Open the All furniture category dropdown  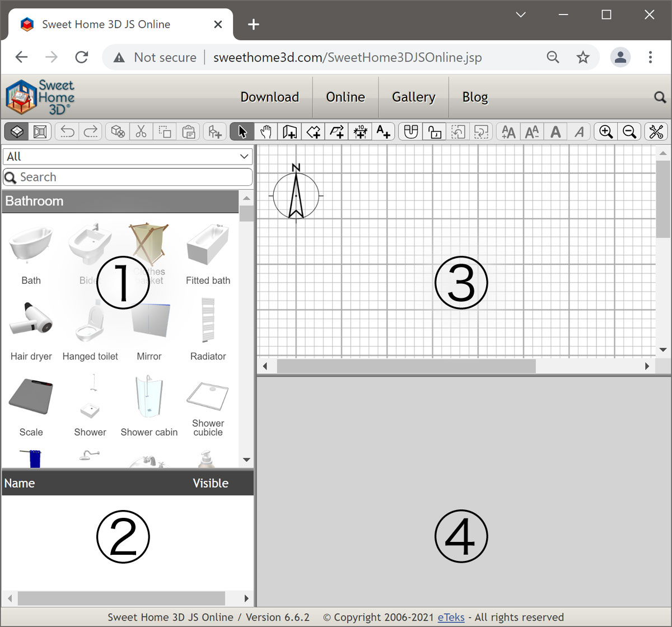128,157
